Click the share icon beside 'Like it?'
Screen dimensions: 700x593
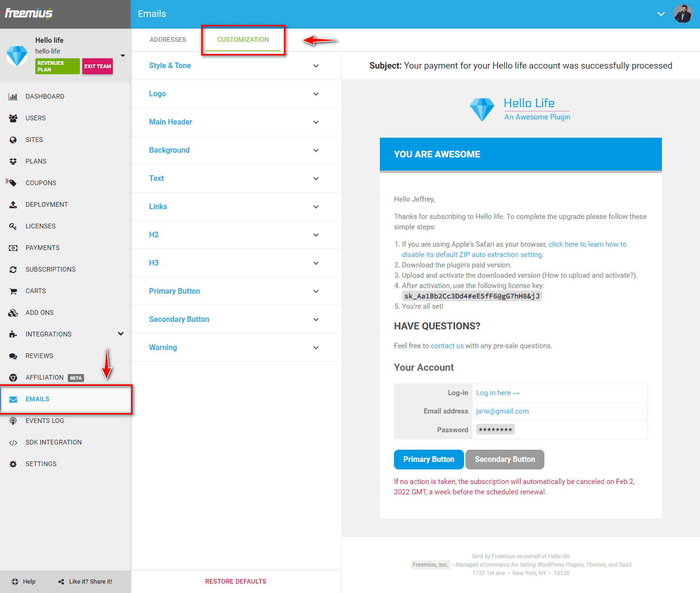(x=61, y=581)
